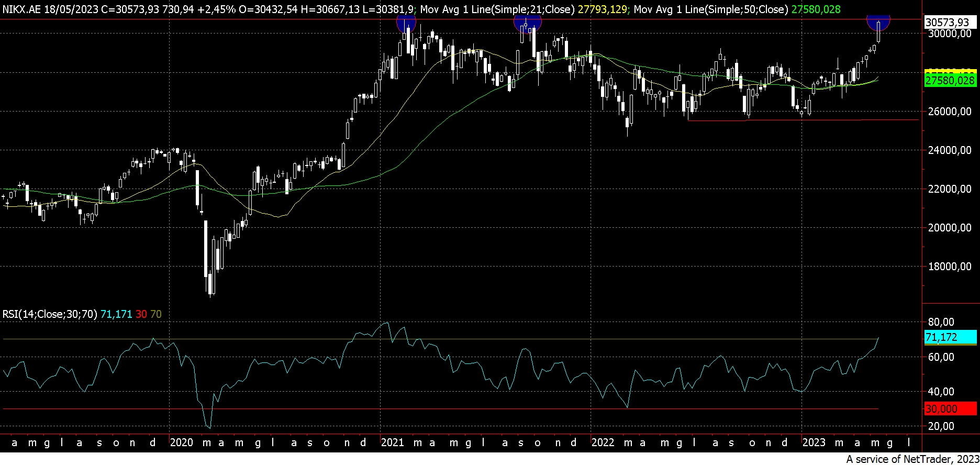Image resolution: width=980 pixels, height=465 pixels.
Task: Click the 18000,00 price axis label
Action: [x=949, y=267]
